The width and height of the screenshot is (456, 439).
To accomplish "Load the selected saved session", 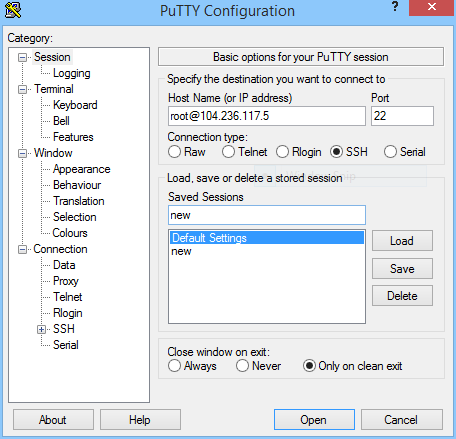I will tap(402, 241).
